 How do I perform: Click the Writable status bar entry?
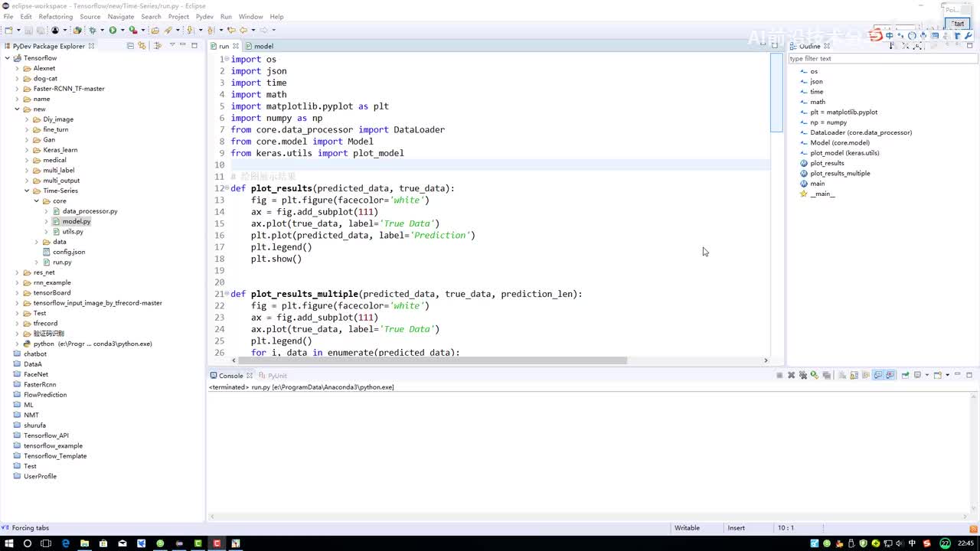click(687, 528)
